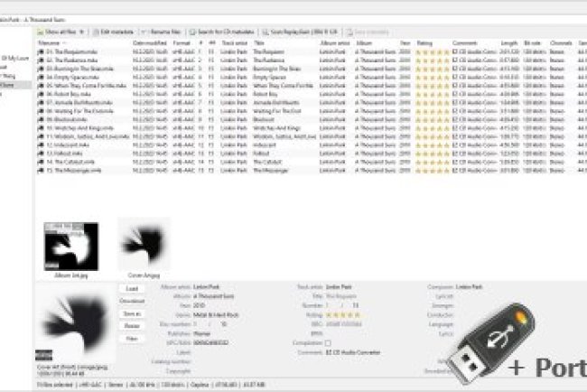Sort by the Title column header

259,43
